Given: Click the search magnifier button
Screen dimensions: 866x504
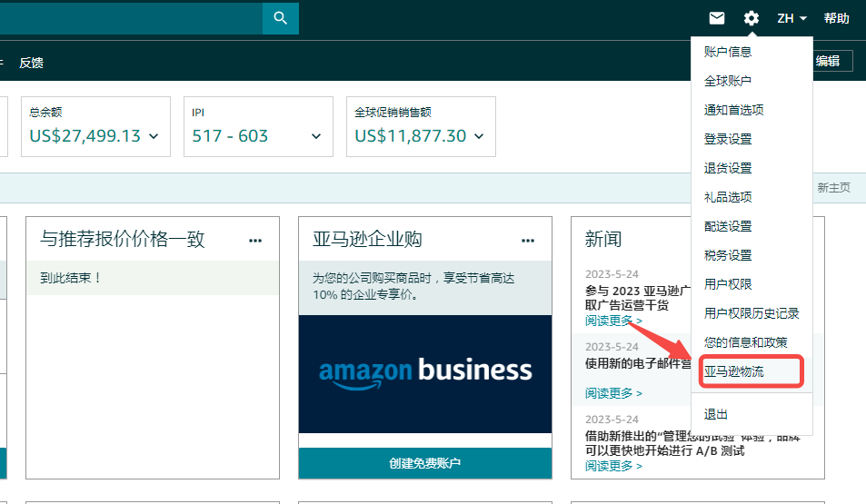Looking at the screenshot, I should 281,18.
